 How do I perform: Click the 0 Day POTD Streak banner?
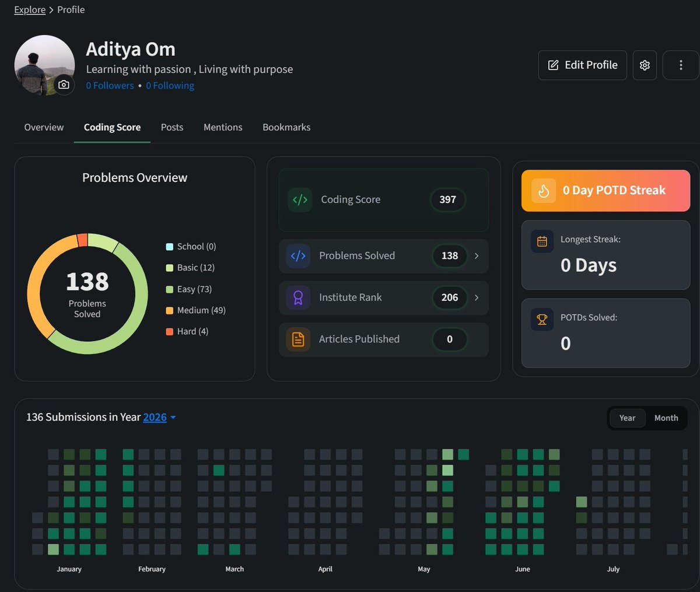pyautogui.click(x=605, y=191)
